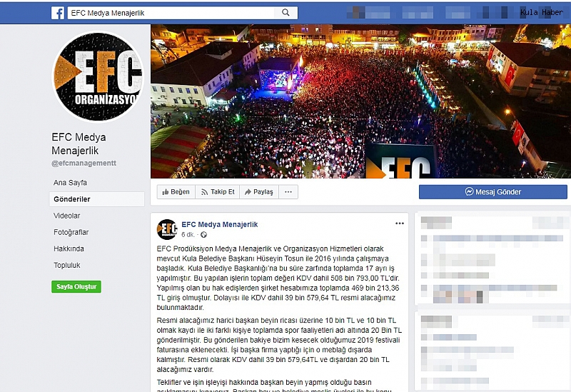Open the EFC Medya Menajerlik post author link
The height and width of the screenshot is (392, 571).
[x=220, y=224]
